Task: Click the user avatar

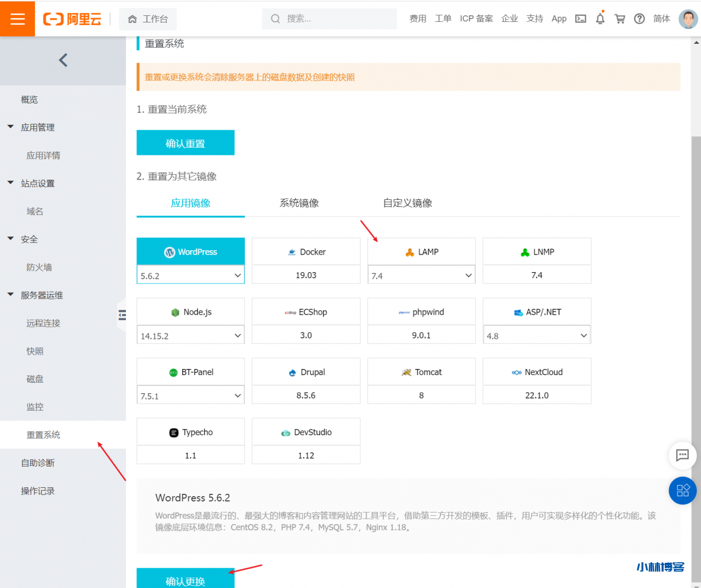Action: (688, 19)
